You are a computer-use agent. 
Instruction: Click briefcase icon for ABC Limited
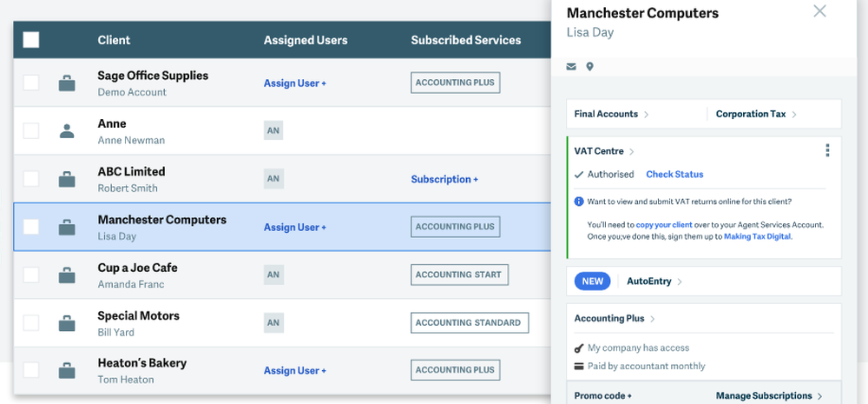[x=67, y=179]
